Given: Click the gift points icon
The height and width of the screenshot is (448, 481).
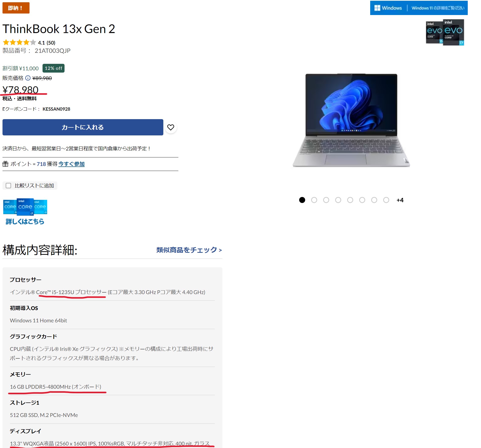Looking at the screenshot, I should click(6, 164).
